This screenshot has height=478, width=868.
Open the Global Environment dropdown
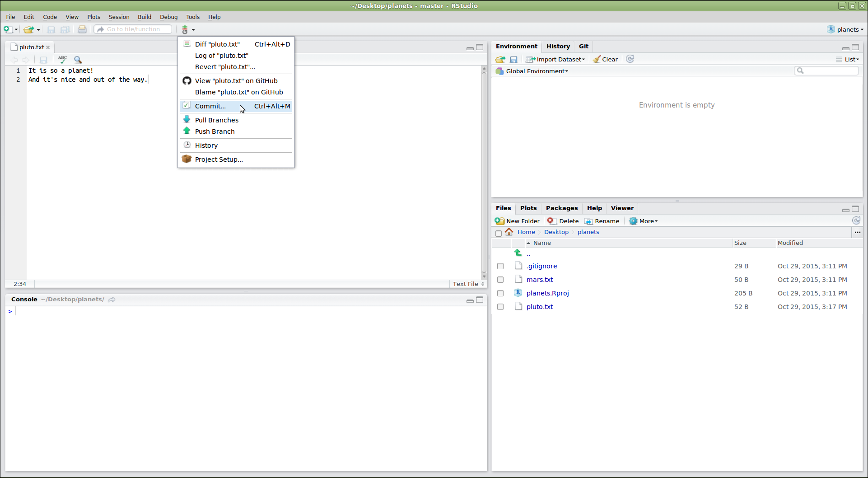532,71
